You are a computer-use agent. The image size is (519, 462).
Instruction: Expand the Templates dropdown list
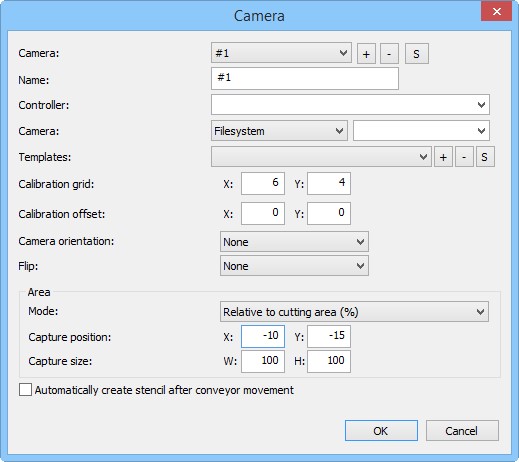coord(321,157)
